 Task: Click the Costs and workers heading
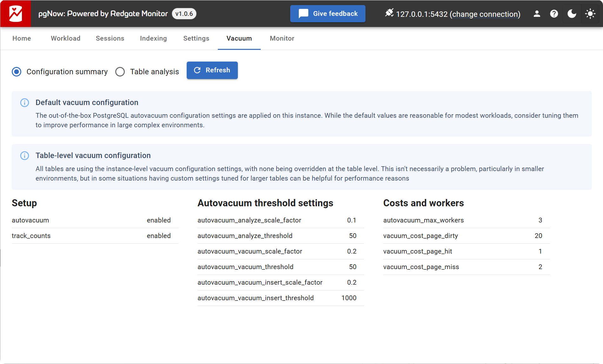[424, 203]
